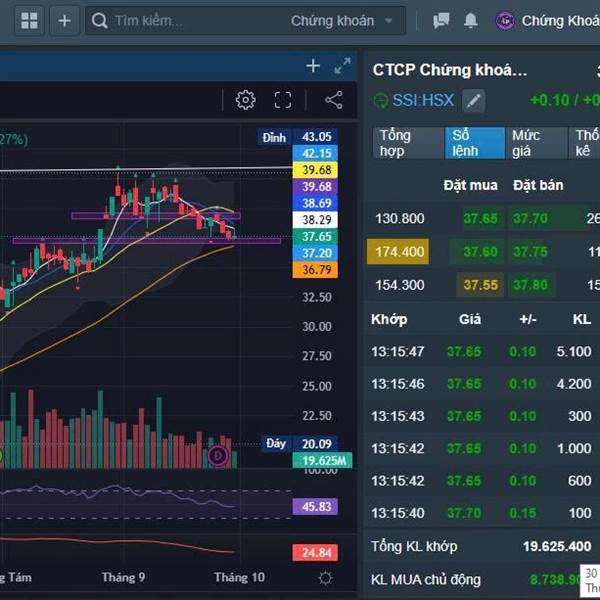Viewport: 600px width, 600px height.
Task: Click the plus icon in the chart panel header
Action: point(313,66)
